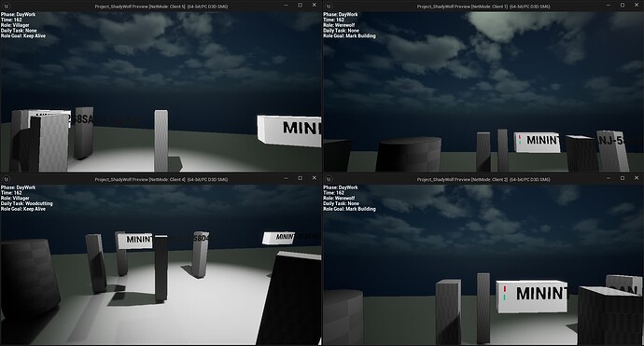Click 'Time: 162' text in Client 1 window

click(334, 20)
